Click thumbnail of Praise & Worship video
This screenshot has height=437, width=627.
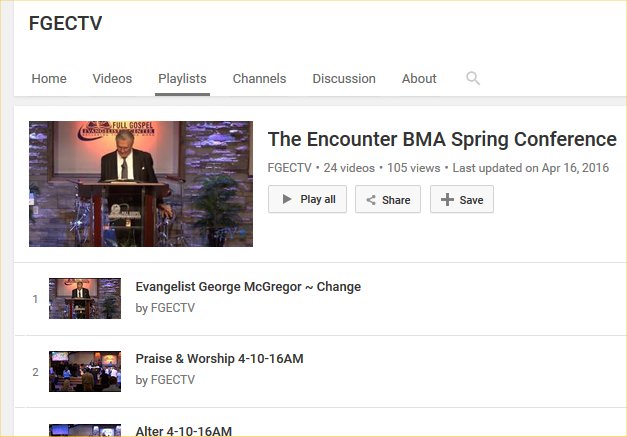coord(85,371)
